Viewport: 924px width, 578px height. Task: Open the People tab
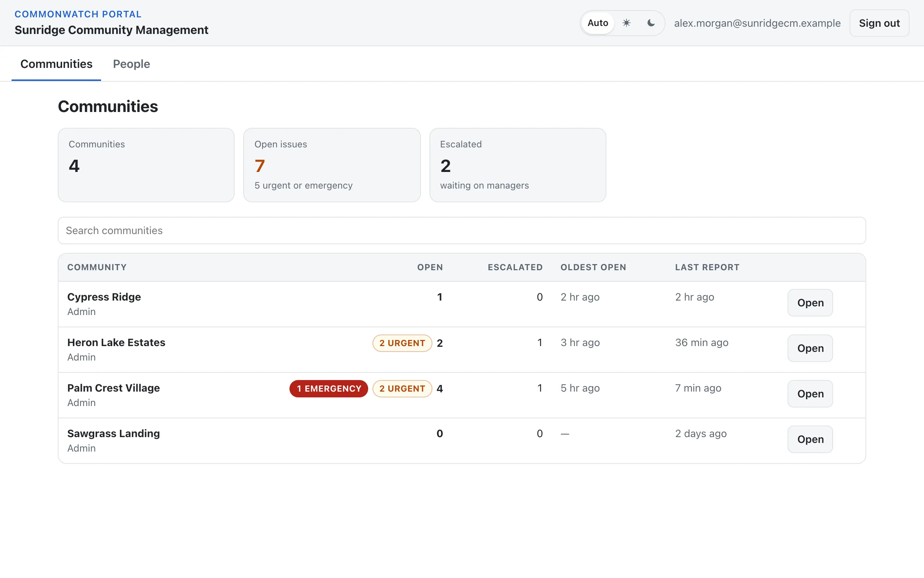131,64
